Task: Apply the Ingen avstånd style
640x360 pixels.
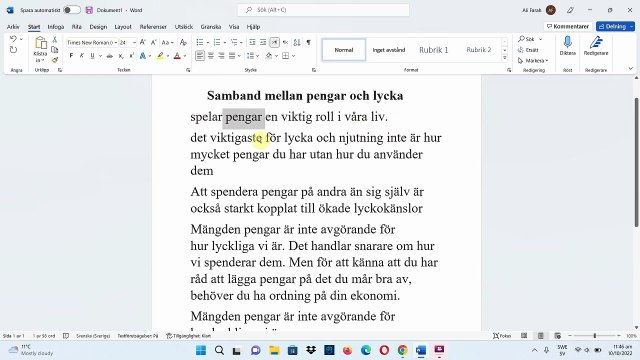Action: pyautogui.click(x=389, y=50)
